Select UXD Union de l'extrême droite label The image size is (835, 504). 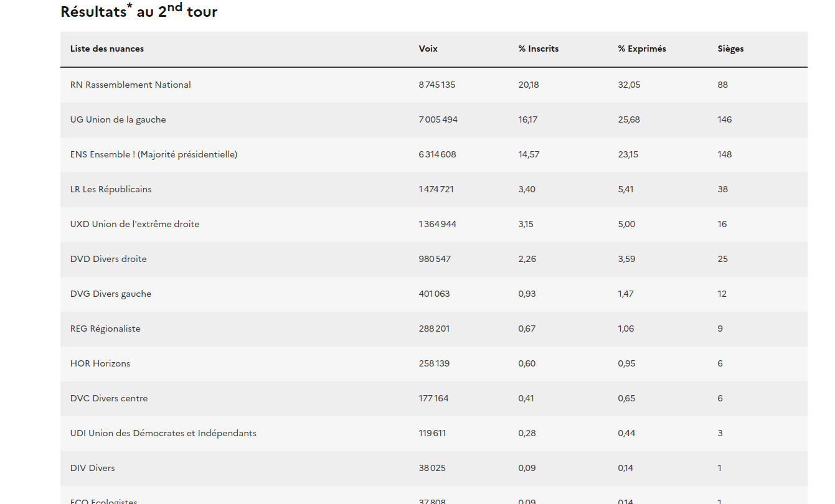coord(135,224)
